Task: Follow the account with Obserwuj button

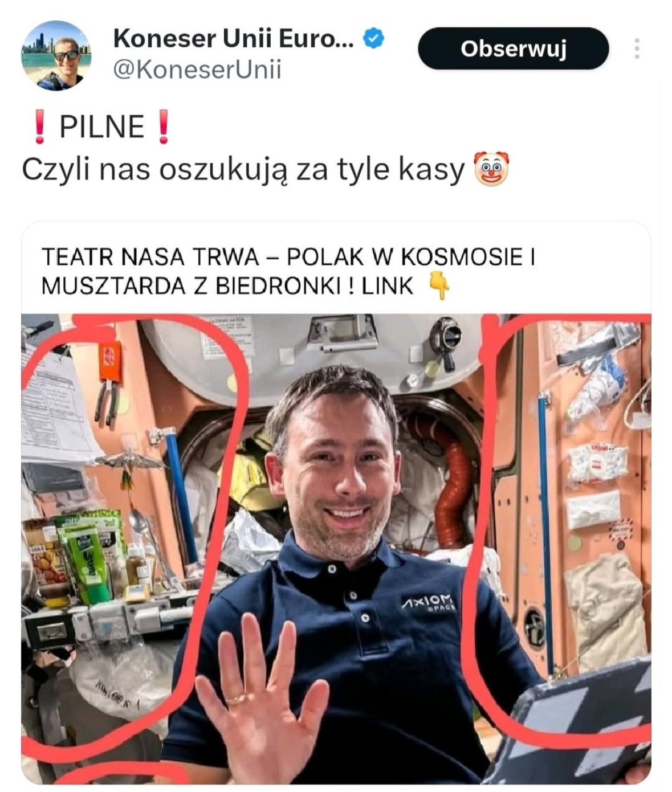Action: [513, 49]
